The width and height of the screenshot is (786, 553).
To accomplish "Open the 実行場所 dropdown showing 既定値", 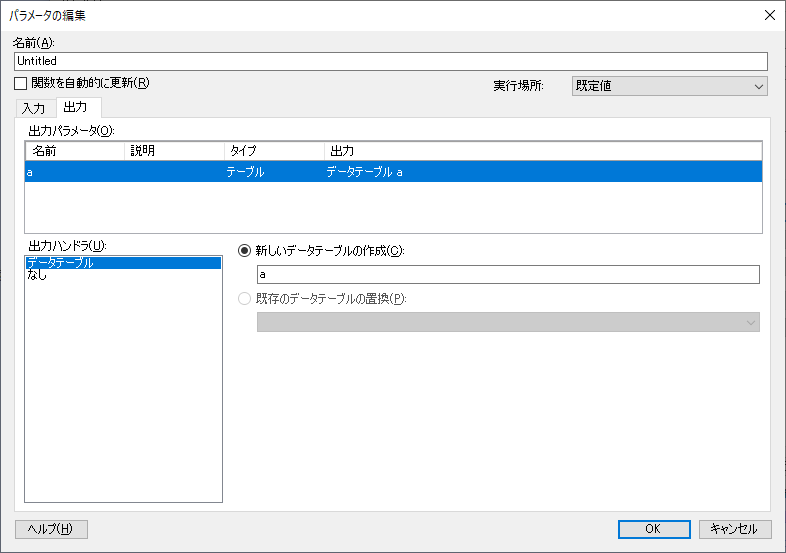I will 669,86.
